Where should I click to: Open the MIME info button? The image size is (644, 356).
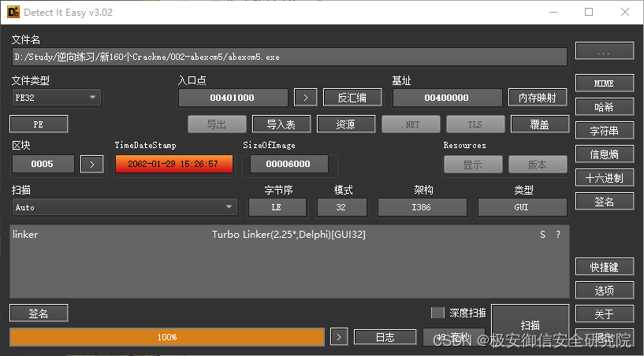click(x=604, y=83)
